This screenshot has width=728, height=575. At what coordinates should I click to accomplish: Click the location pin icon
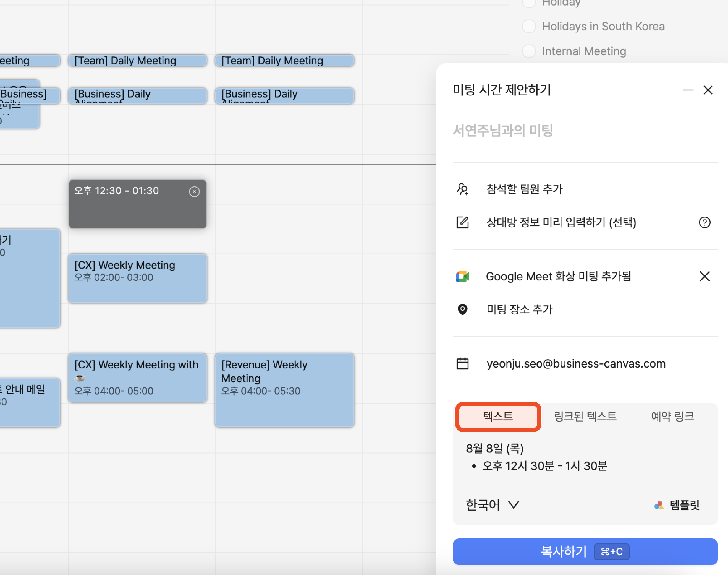click(463, 309)
